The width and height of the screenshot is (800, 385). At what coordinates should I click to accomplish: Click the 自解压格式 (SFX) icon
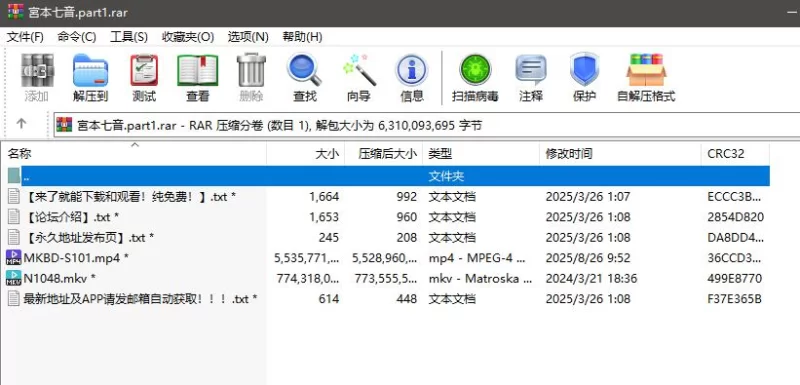pyautogui.click(x=646, y=70)
